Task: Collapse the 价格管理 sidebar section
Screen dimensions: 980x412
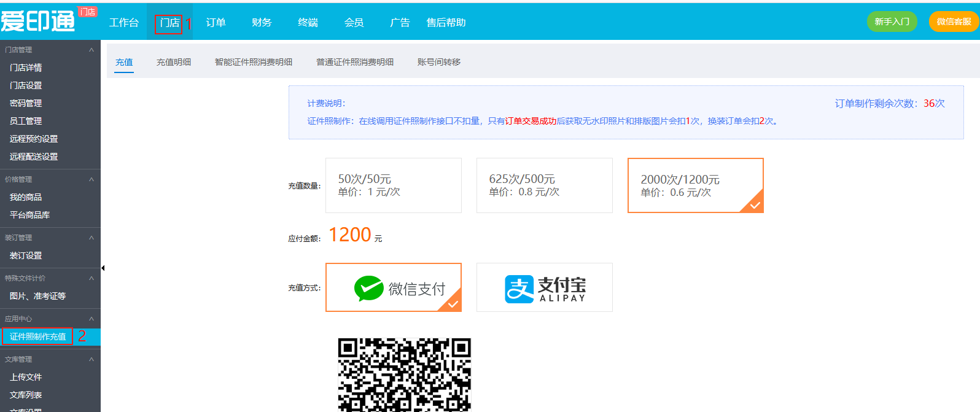Action: (91, 179)
